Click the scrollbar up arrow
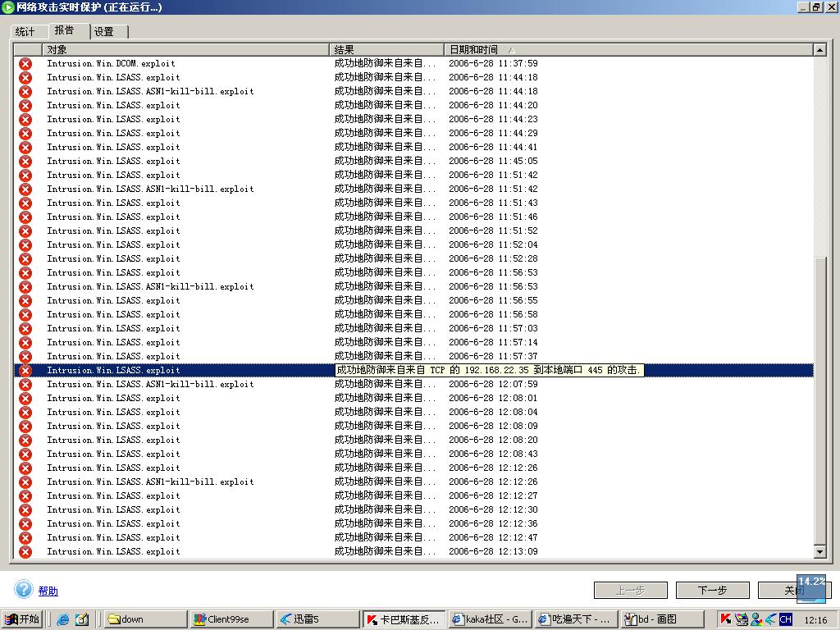840x630 pixels. pyautogui.click(x=819, y=50)
